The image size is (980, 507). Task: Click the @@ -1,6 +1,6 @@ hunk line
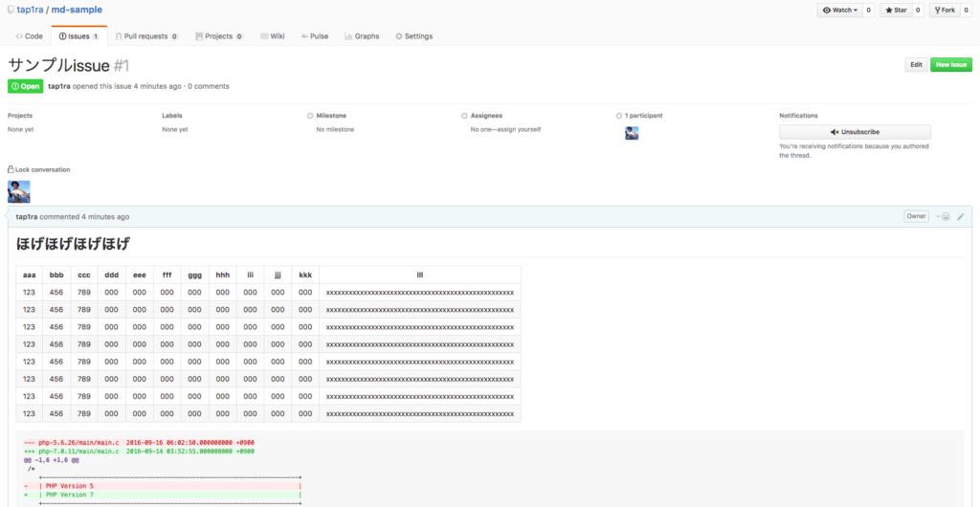click(52, 459)
